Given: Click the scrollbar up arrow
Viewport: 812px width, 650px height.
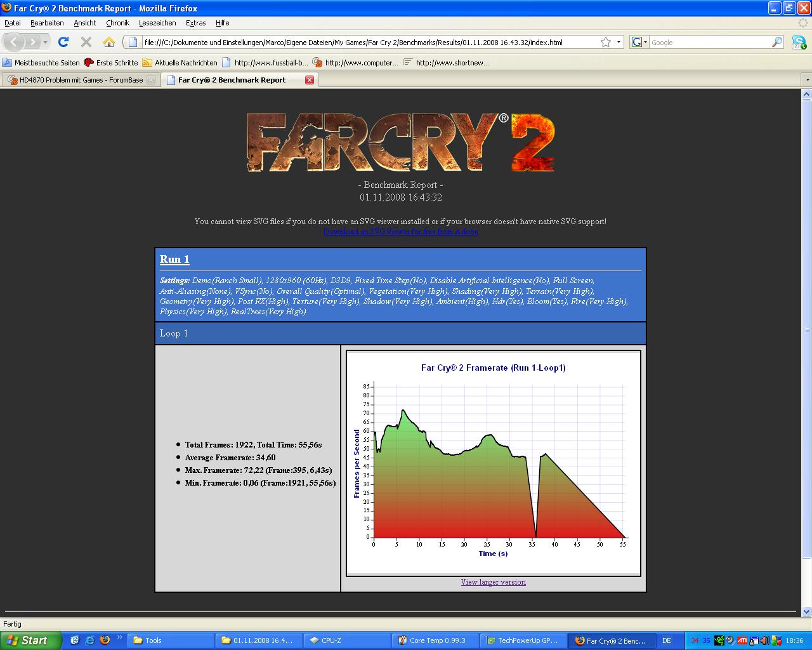Looking at the screenshot, I should tap(807, 94).
